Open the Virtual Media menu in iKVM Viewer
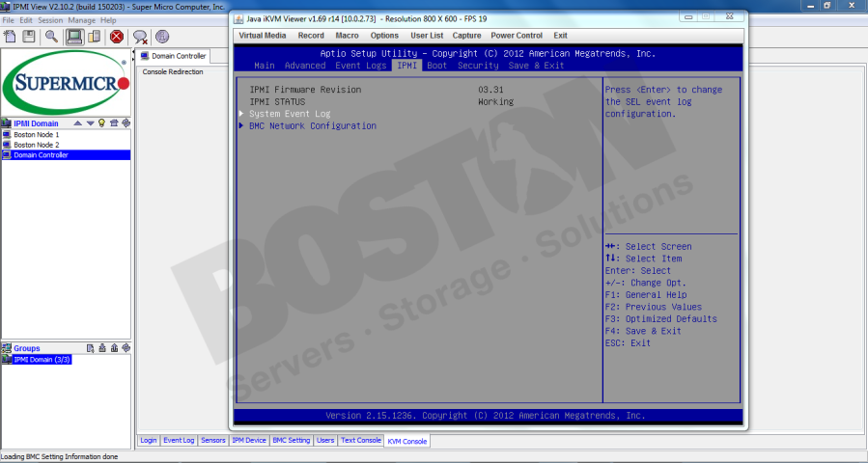The image size is (868, 463). tap(263, 36)
